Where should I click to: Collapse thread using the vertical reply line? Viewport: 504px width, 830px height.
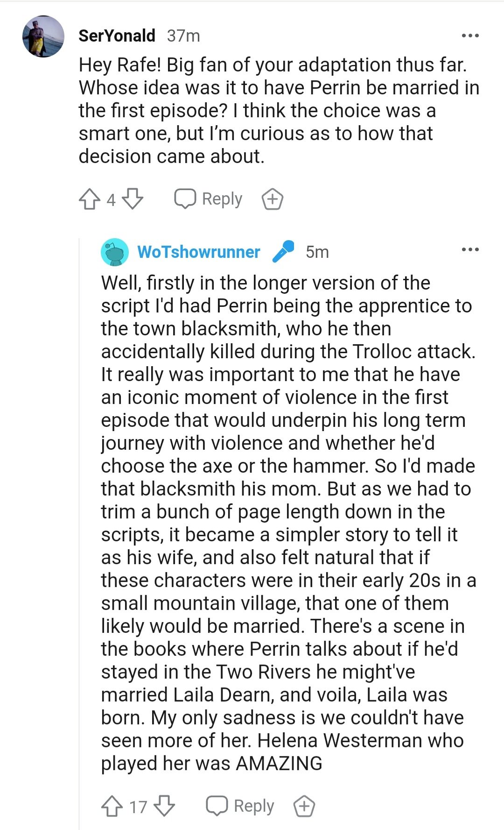[x=79, y=514]
